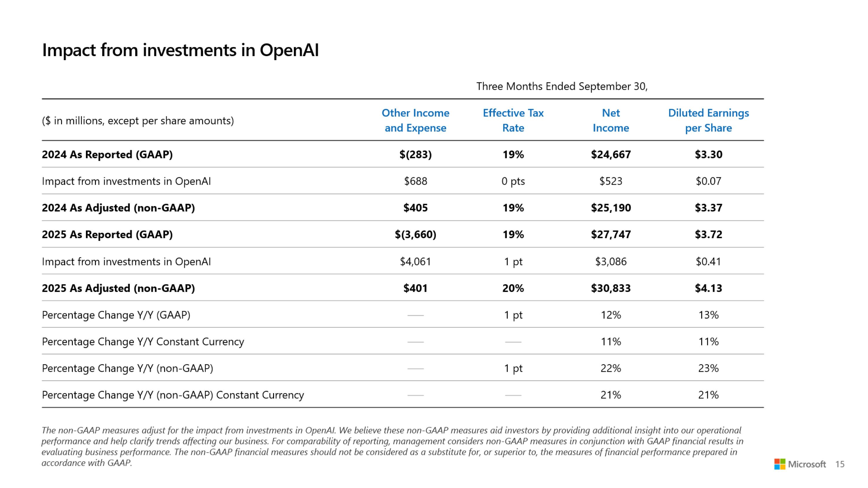The width and height of the screenshot is (868, 488).
Task: Select the Effective Tax Rate column header
Action: click(x=513, y=120)
